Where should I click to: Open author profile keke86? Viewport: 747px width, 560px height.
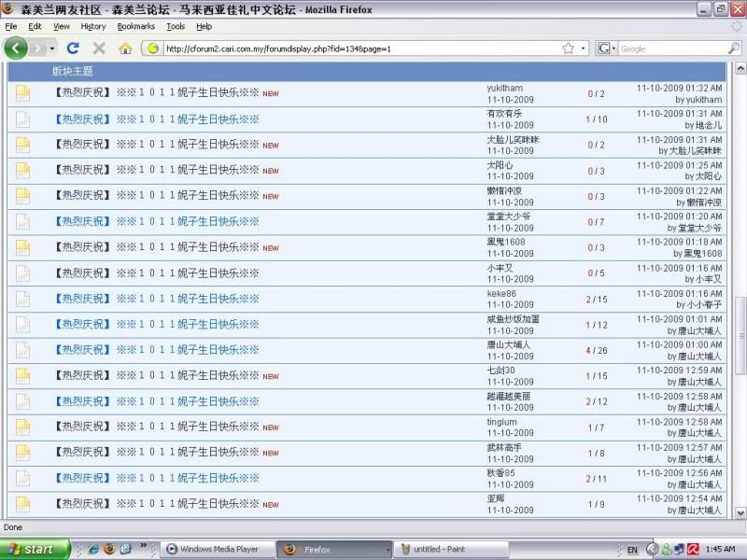coord(501,293)
